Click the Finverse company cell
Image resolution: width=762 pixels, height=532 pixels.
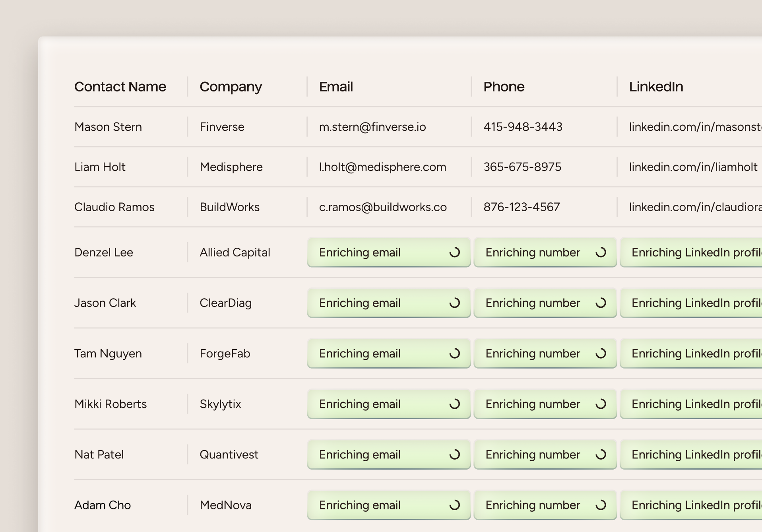click(222, 127)
